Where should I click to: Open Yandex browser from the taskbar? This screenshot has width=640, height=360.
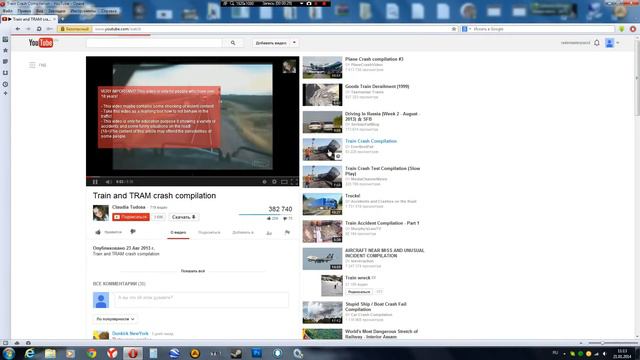click(112, 353)
